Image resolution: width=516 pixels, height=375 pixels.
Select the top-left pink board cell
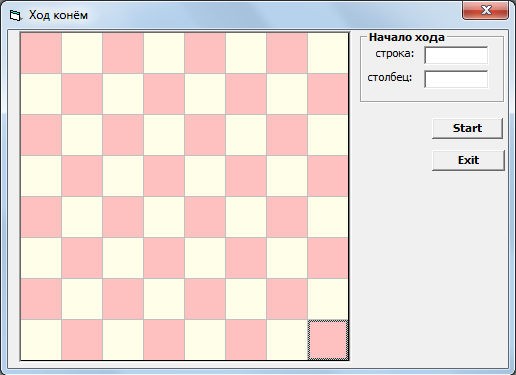pos(41,53)
